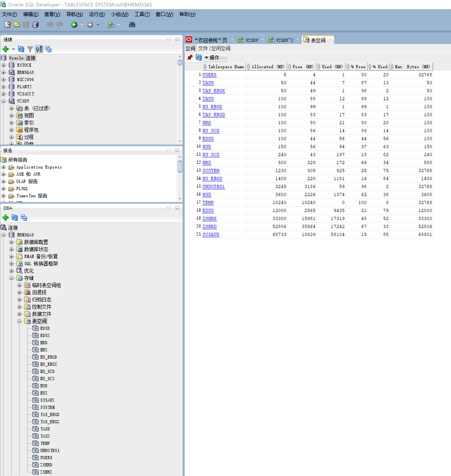Click the filter funnel icon in Connections panel
The width and height of the screenshot is (451, 476).
30,49
